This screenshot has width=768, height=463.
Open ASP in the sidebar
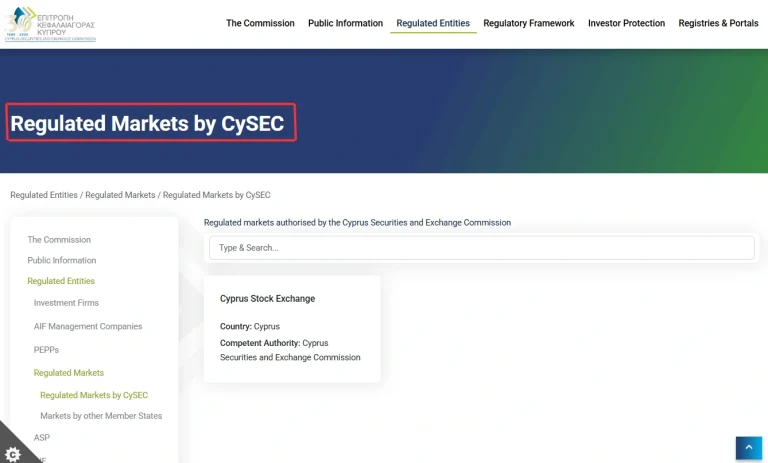click(42, 438)
